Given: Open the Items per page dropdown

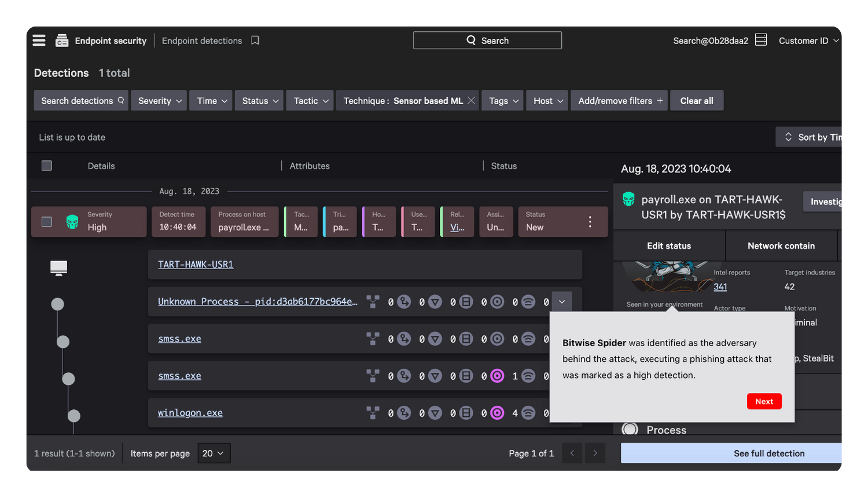Looking at the screenshot, I should click(x=214, y=453).
